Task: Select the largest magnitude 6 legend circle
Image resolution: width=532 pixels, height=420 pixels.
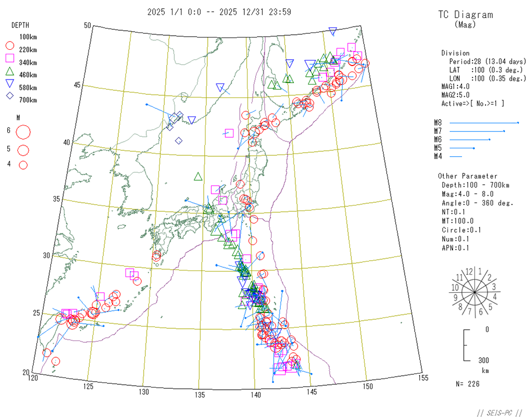Action: (23, 132)
